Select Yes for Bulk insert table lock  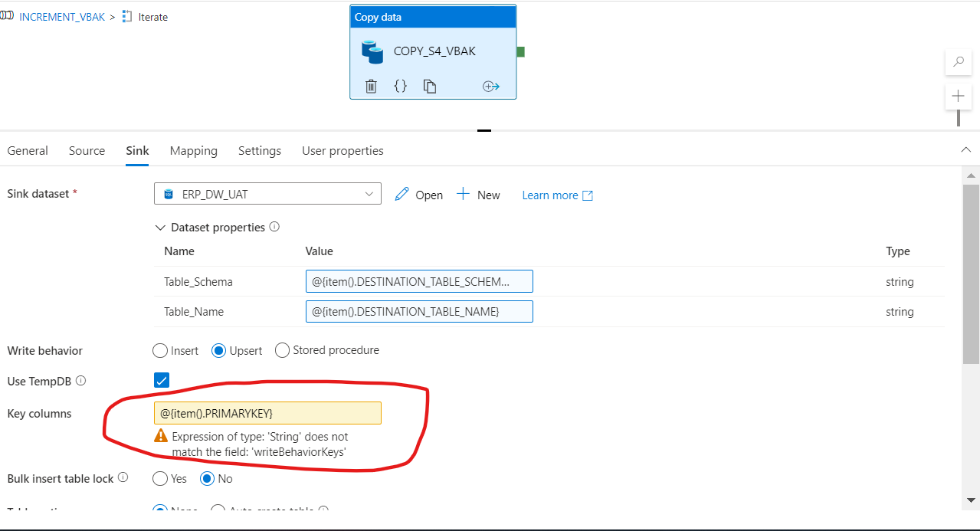click(x=160, y=478)
